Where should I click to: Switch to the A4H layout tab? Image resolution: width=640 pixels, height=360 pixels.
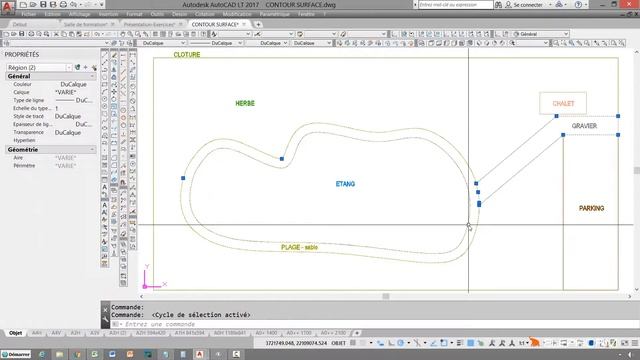tap(36, 333)
